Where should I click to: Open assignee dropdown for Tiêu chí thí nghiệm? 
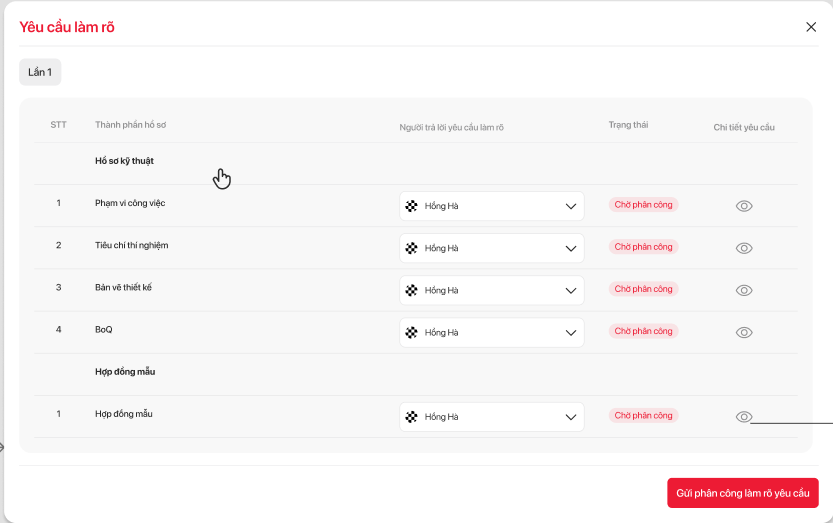(571, 248)
